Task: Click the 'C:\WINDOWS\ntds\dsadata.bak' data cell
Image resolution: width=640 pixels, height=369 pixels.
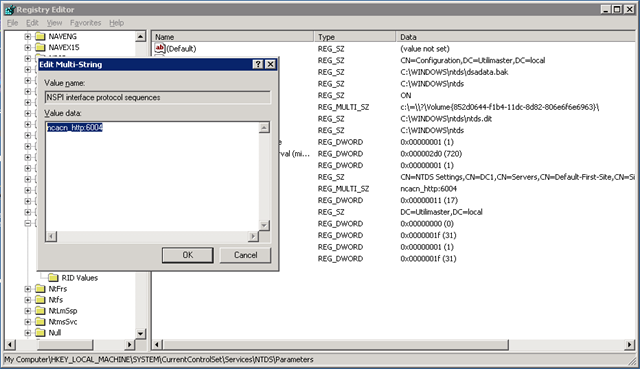Action: tap(454, 72)
